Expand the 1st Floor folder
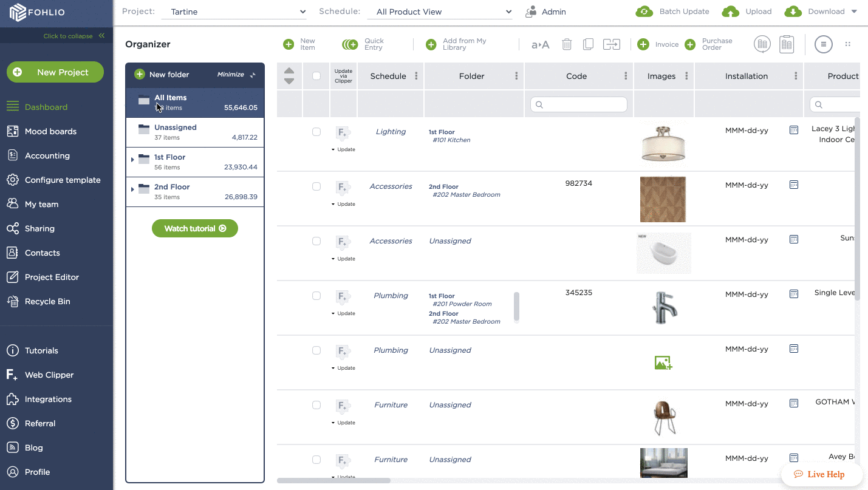Image resolution: width=868 pixels, height=490 pixels. [x=132, y=160]
